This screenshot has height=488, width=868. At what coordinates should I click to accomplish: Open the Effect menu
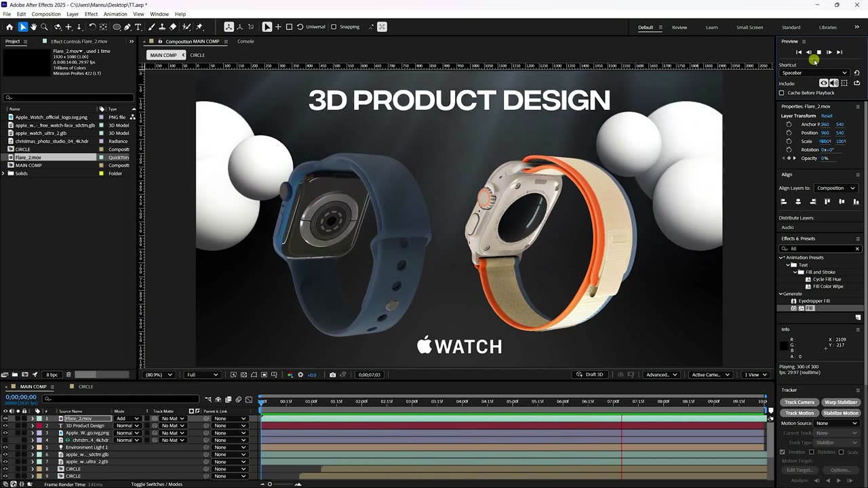pos(91,14)
